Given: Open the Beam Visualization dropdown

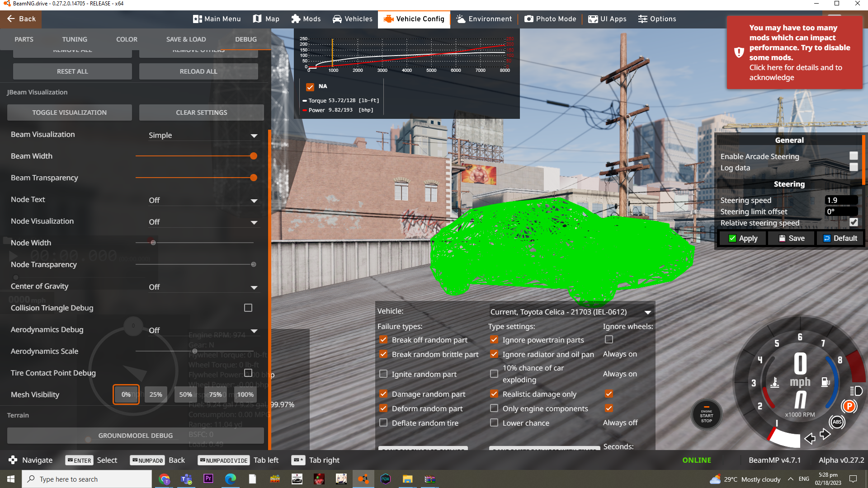Looking at the screenshot, I should pos(203,135).
